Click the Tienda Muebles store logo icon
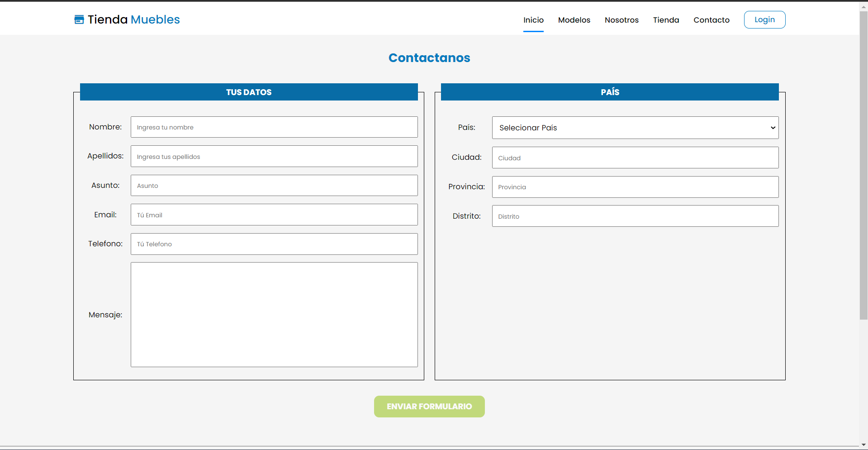Screen dimensions: 868x450 pyautogui.click(x=79, y=19)
